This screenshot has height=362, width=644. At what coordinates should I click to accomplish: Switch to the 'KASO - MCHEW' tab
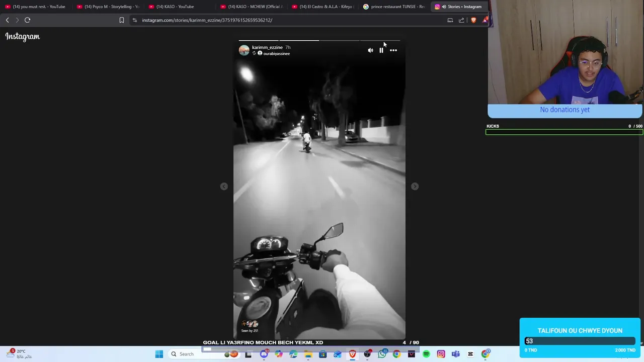tap(251, 7)
